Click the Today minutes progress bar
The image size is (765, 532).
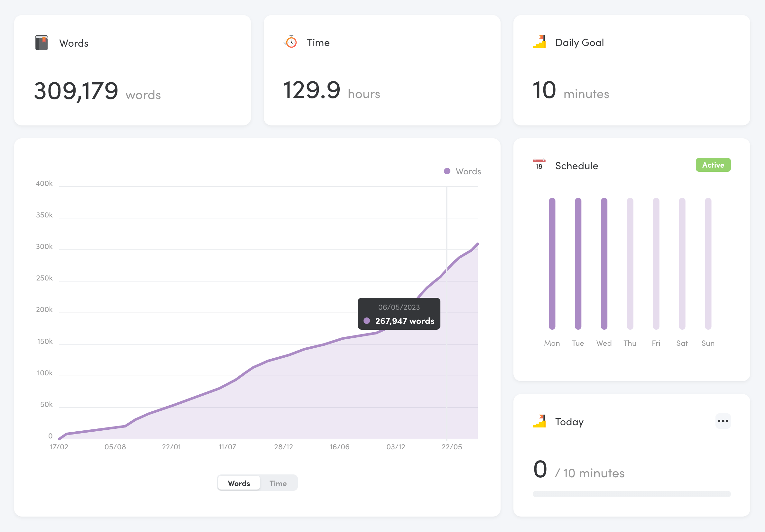pyautogui.click(x=631, y=494)
